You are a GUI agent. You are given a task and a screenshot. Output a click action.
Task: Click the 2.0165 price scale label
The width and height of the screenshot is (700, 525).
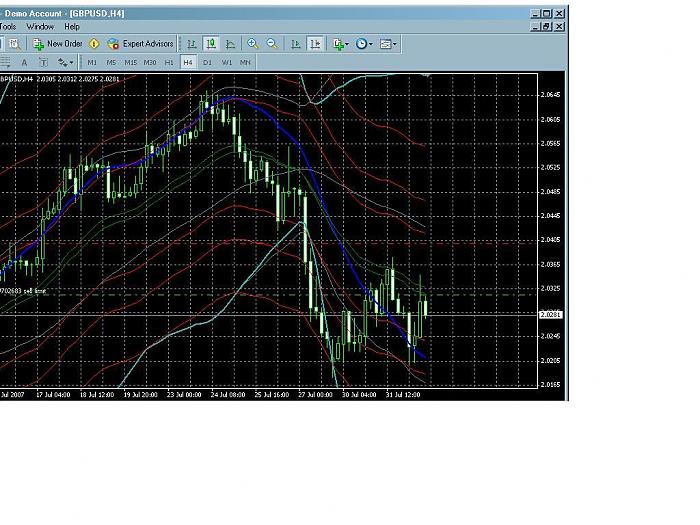(550, 384)
